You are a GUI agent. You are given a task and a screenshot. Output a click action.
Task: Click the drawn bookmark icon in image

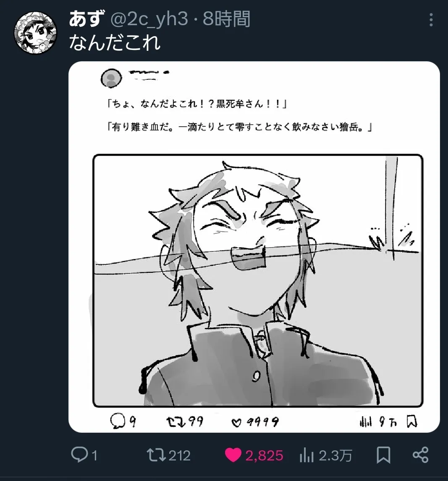coord(412,421)
